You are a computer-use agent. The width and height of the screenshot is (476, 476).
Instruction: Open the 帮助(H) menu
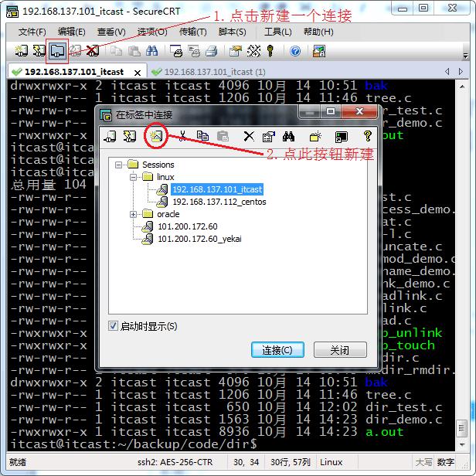point(318,32)
